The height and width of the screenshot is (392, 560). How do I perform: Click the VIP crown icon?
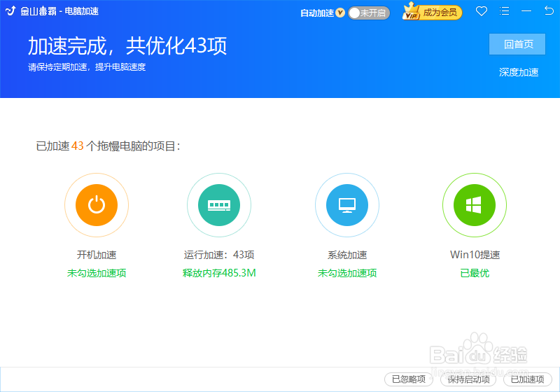click(x=411, y=11)
